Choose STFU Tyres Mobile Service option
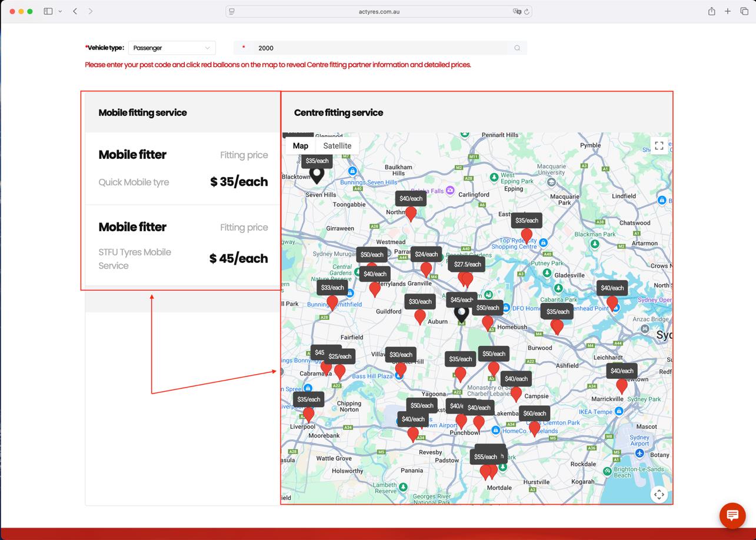 [182, 244]
